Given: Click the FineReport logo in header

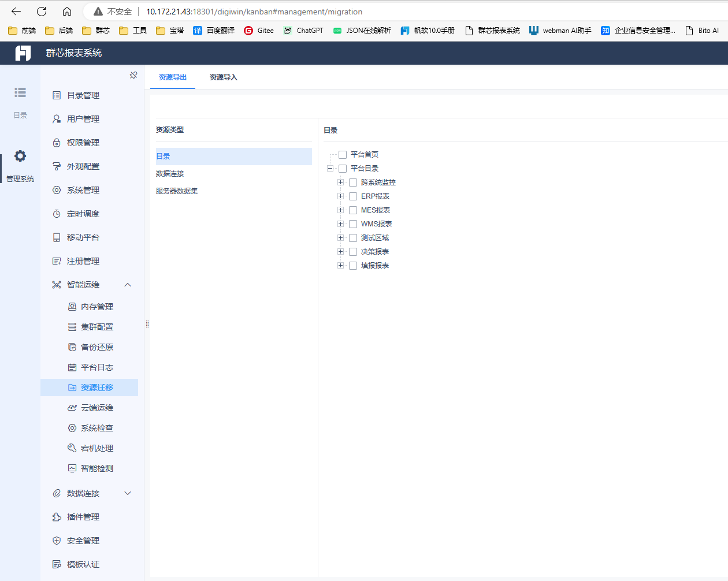Looking at the screenshot, I should pyautogui.click(x=23, y=53).
